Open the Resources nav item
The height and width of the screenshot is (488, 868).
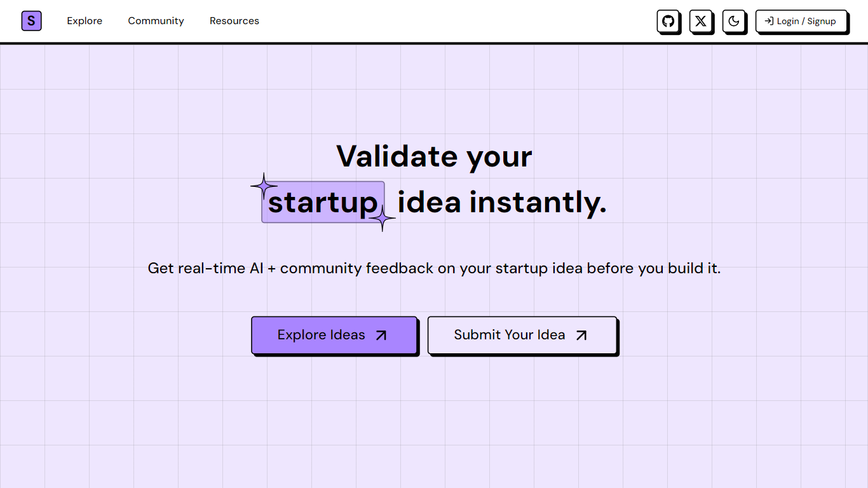(234, 21)
